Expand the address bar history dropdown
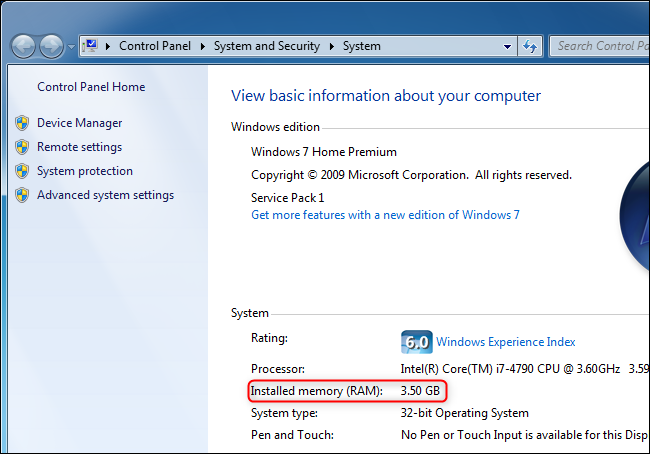This screenshot has height=454, width=650. [x=508, y=46]
